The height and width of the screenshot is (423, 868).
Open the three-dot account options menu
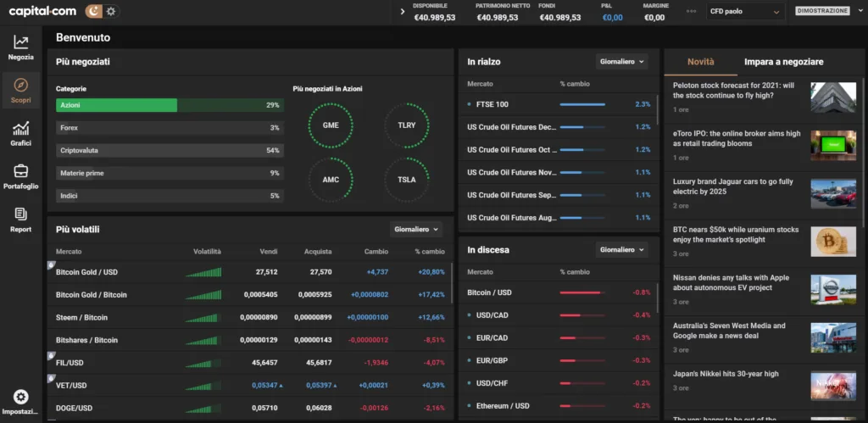(691, 11)
